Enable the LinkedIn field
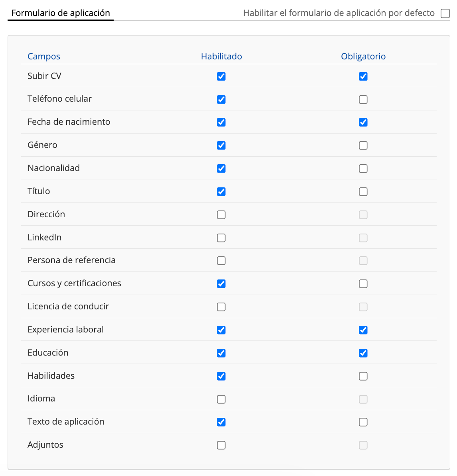Screen dimensions: 457x476 point(221,238)
